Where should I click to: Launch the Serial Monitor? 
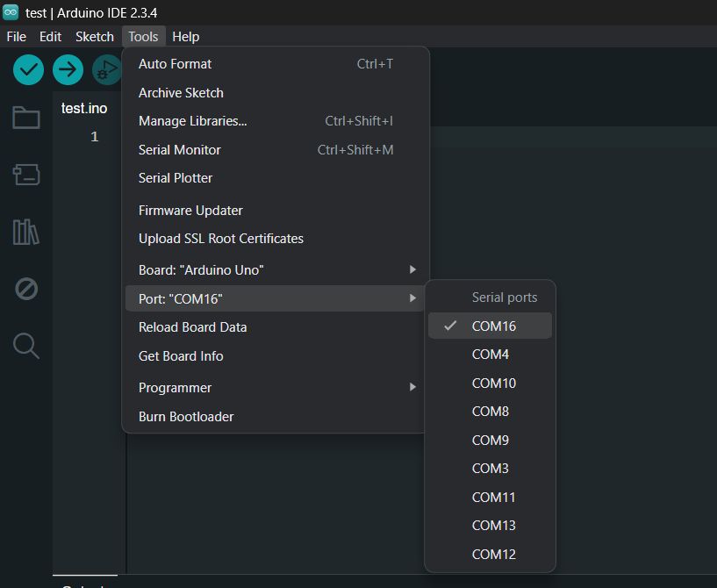click(276, 150)
